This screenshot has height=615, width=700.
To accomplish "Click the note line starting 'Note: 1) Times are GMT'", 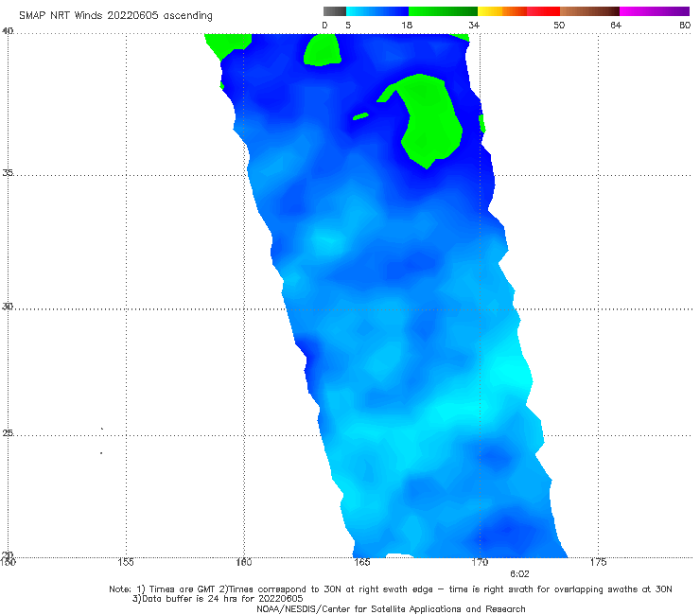I will 391,589.
